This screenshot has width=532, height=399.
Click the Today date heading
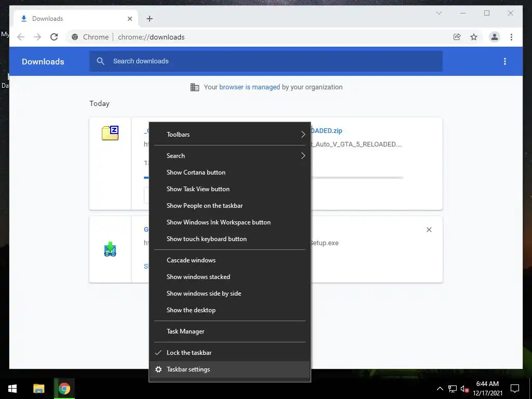(x=99, y=103)
